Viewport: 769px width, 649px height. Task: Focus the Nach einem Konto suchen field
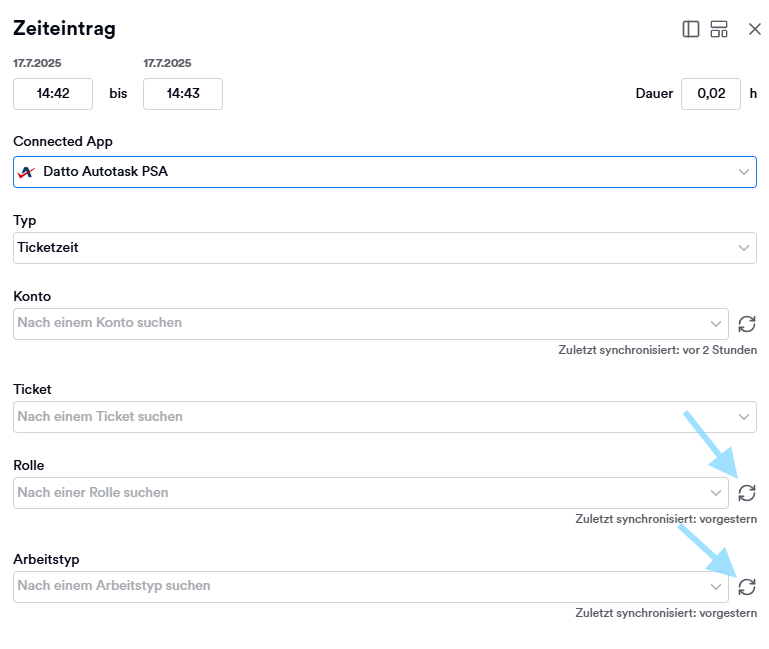[x=371, y=324]
